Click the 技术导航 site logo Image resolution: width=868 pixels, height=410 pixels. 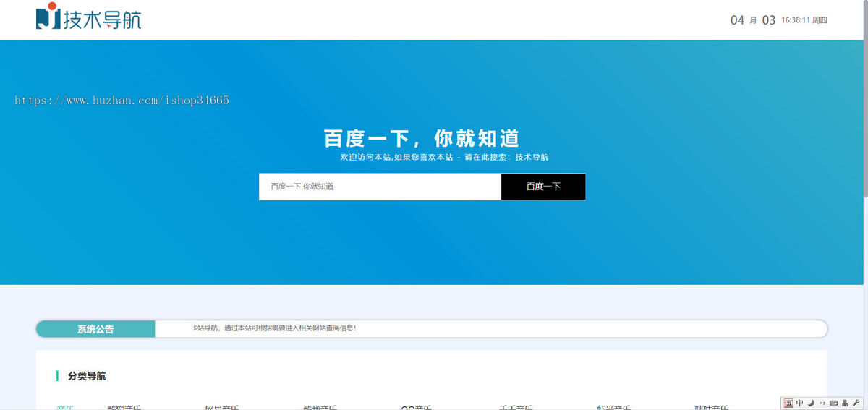(x=88, y=17)
